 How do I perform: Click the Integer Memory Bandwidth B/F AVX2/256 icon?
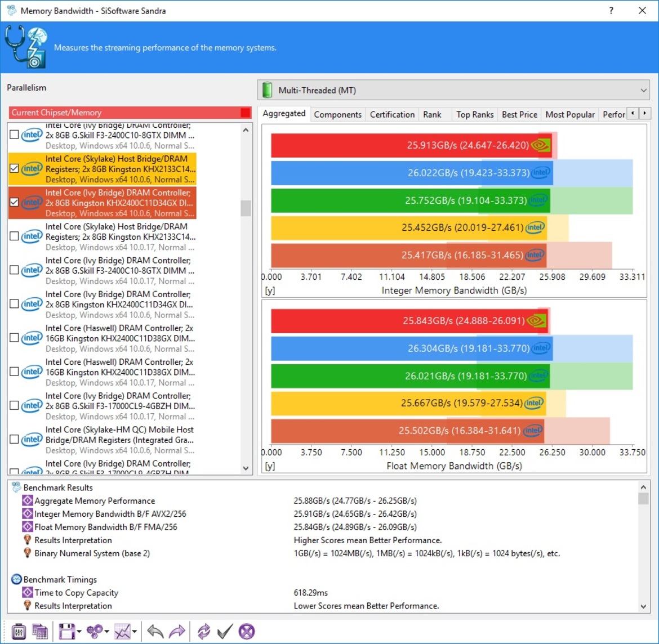point(28,513)
